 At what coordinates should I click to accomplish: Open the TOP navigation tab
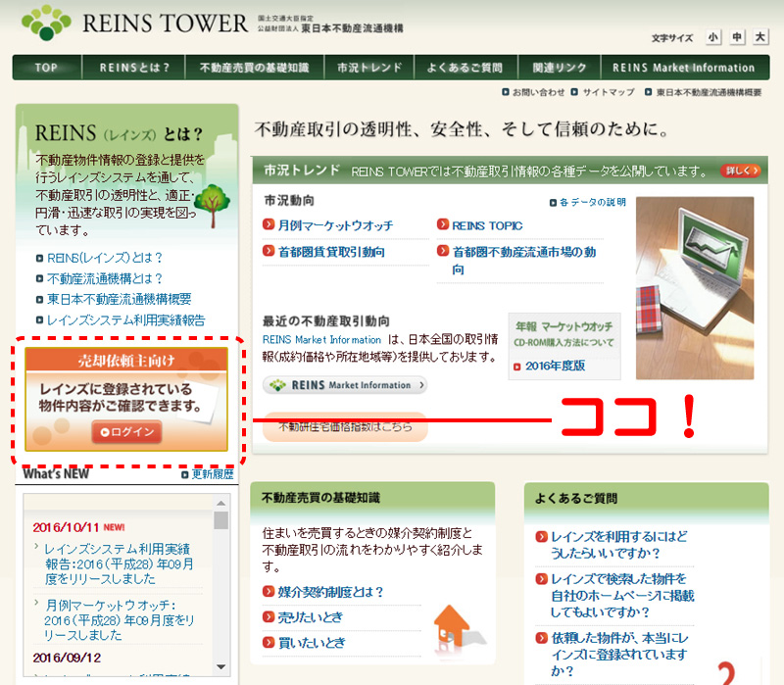[x=46, y=68]
